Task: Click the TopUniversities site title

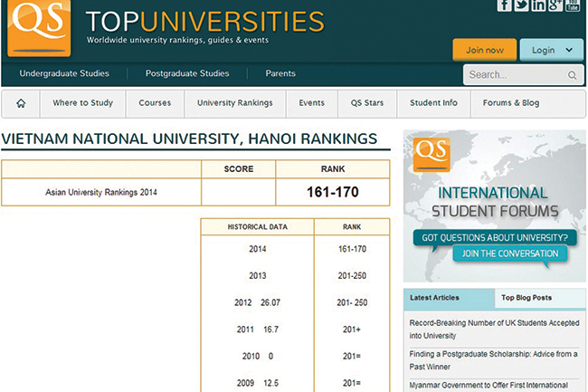Action: [204, 22]
